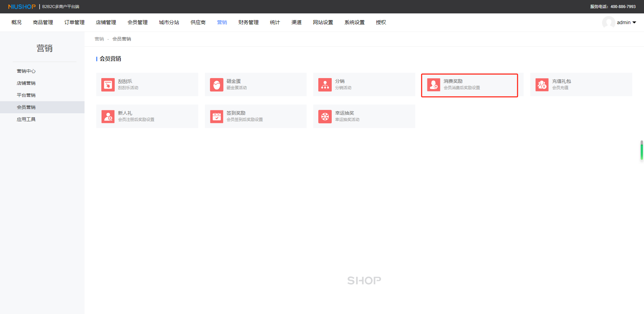Open the 充值礼包 card title
The image size is (644, 314).
[561, 81]
